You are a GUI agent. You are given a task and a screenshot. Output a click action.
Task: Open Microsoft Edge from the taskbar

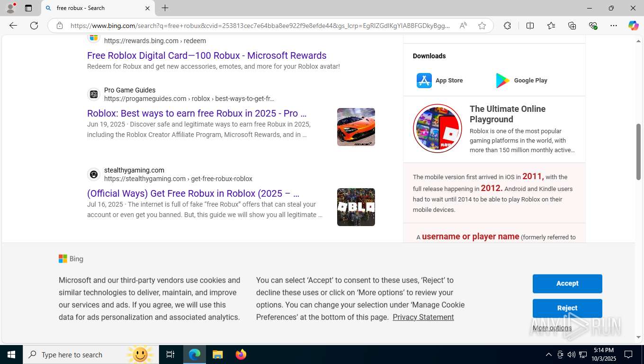pos(195,355)
